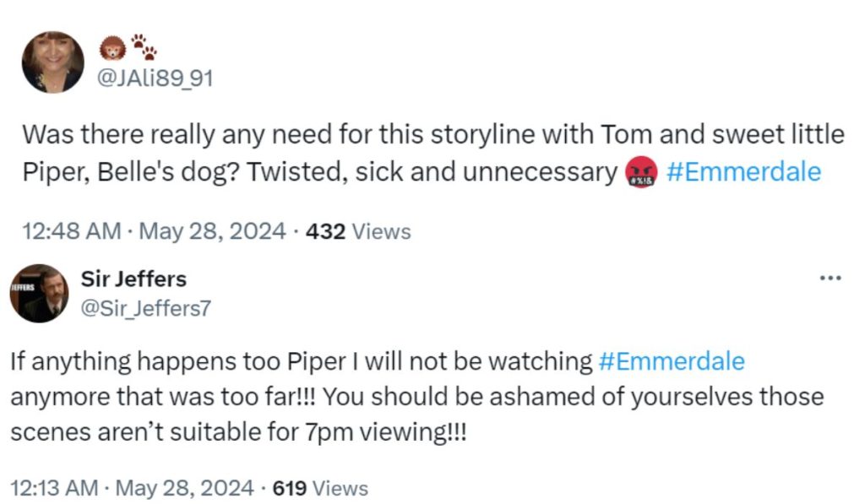This screenshot has width=865, height=504.
Task: Click the Sir Jeffers display name
Action: [x=133, y=279]
